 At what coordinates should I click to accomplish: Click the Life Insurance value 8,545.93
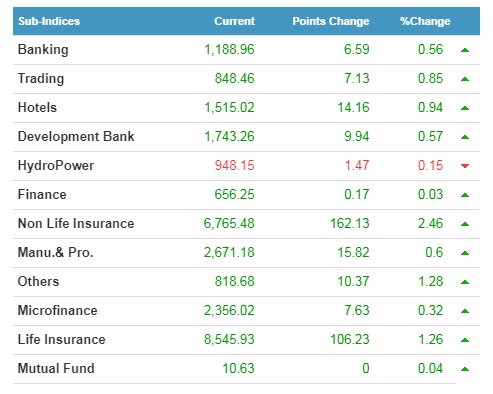tap(229, 339)
